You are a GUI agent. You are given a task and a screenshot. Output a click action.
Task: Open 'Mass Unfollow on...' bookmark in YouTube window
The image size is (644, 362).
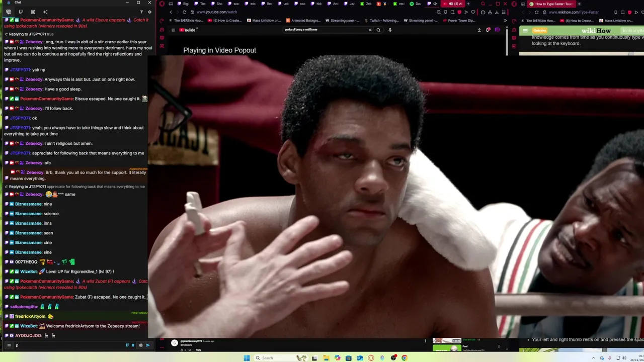tap(263, 21)
